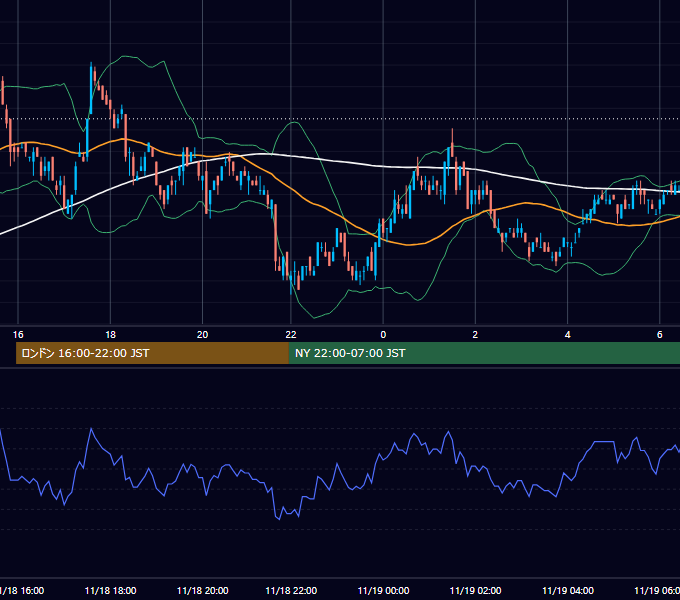Select the ロンドン 16:00-22:00 JST session bar
Viewport: 680px width, 600px height.
click(x=152, y=353)
